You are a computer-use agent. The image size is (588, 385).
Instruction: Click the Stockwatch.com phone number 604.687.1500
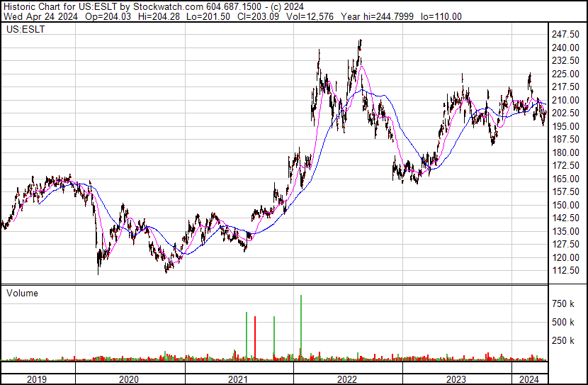click(233, 7)
